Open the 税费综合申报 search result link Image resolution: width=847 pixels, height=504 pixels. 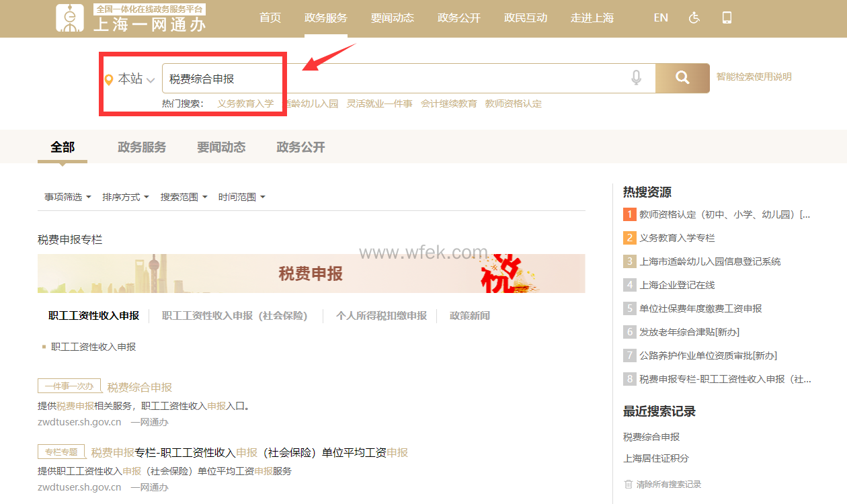140,387
